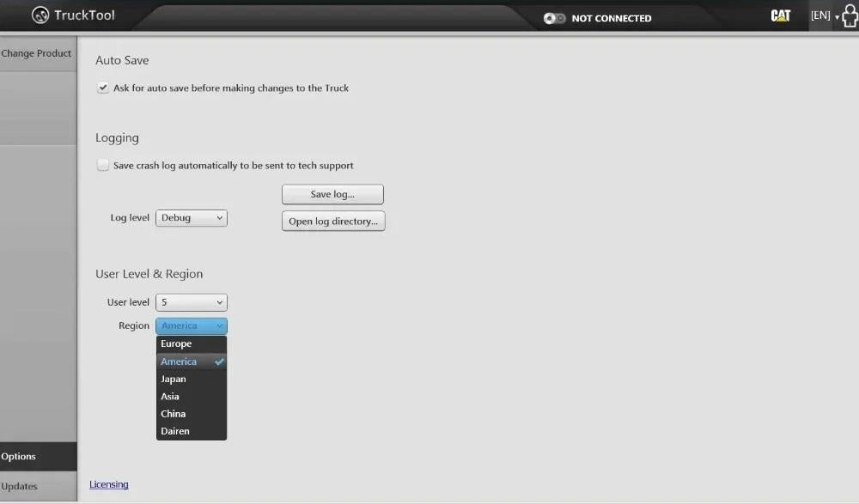Viewport: 859px width, 504px height.
Task: Open the Updates sidebar tab
Action: coord(39,486)
